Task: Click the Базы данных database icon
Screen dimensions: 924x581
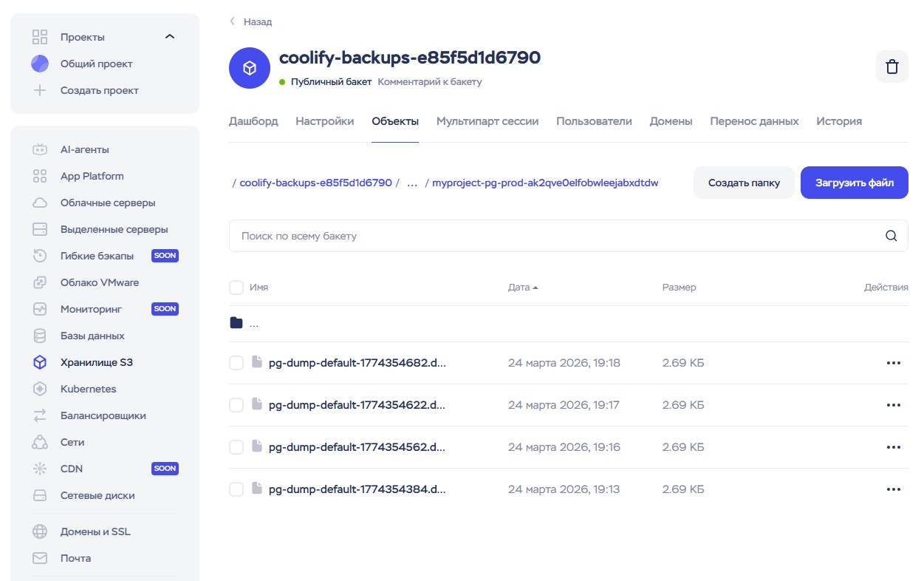Action: tap(40, 336)
